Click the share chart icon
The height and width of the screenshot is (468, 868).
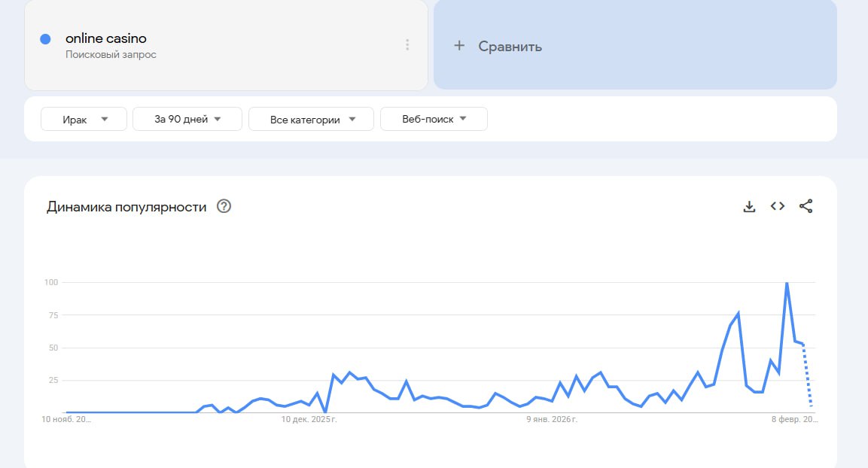point(806,206)
